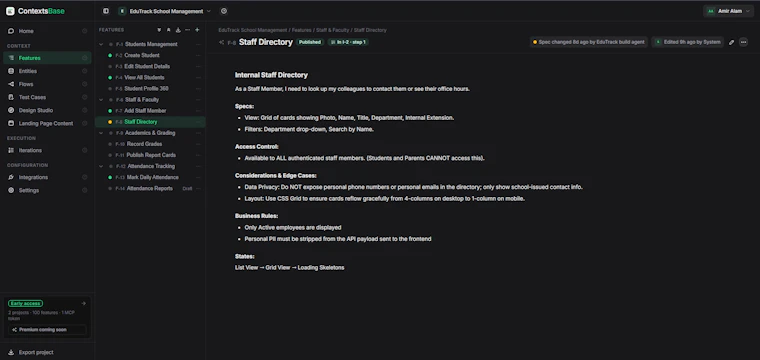
Task: Click the info icon next to Design Studio
Action: (85, 110)
